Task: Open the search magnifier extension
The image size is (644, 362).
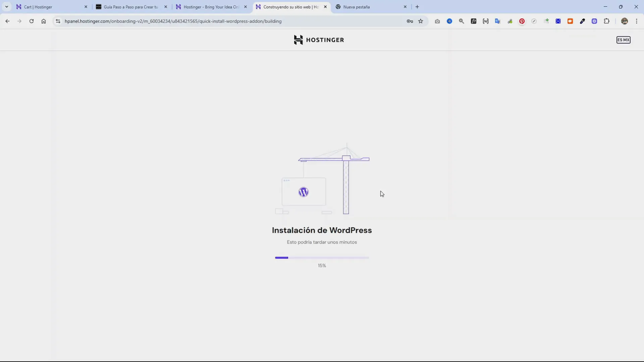Action: point(461,21)
